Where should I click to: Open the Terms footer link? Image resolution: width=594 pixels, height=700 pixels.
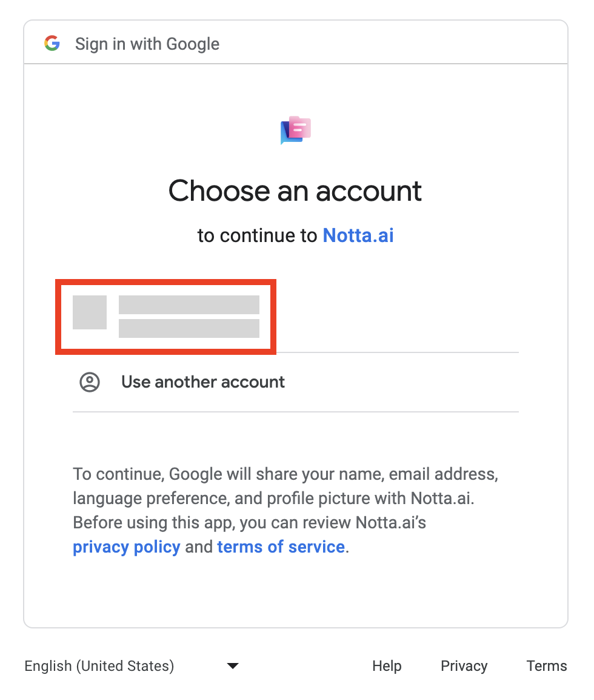(x=546, y=665)
